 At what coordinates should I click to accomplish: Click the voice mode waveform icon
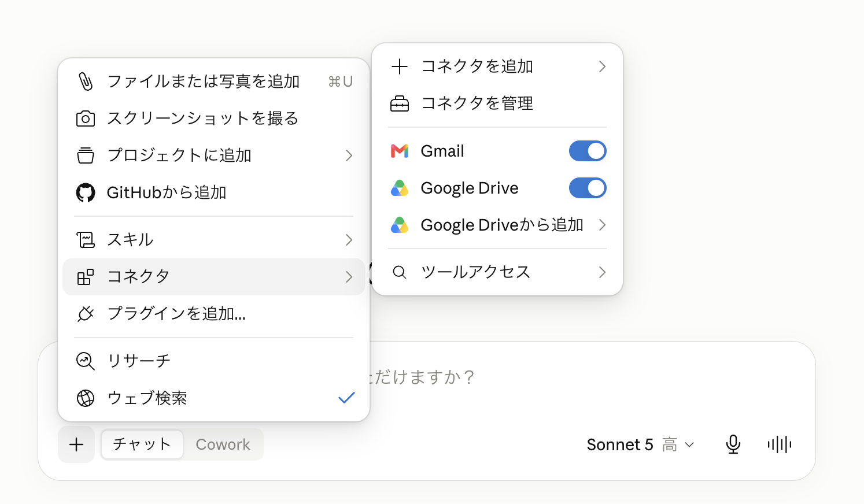780,444
